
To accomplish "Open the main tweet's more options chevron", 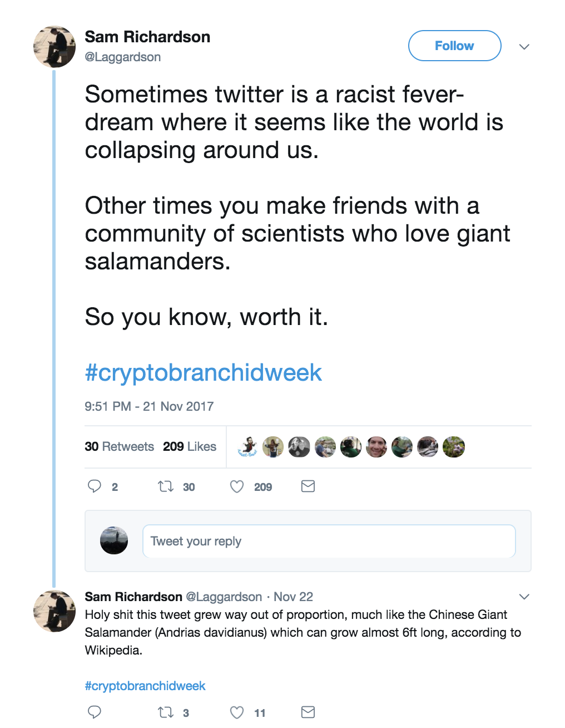I will (x=524, y=47).
